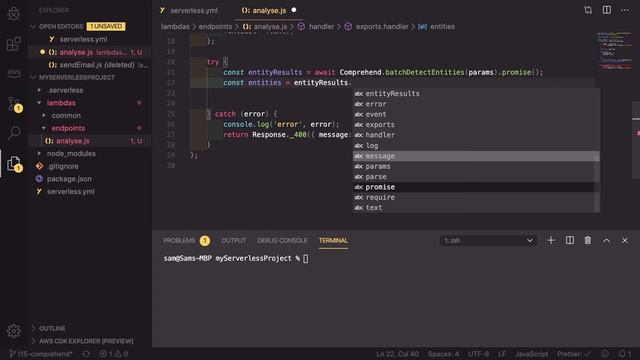Click the 'Ln 22, Col 40' cursor position
This screenshot has height=360, width=640.
[x=397, y=354]
